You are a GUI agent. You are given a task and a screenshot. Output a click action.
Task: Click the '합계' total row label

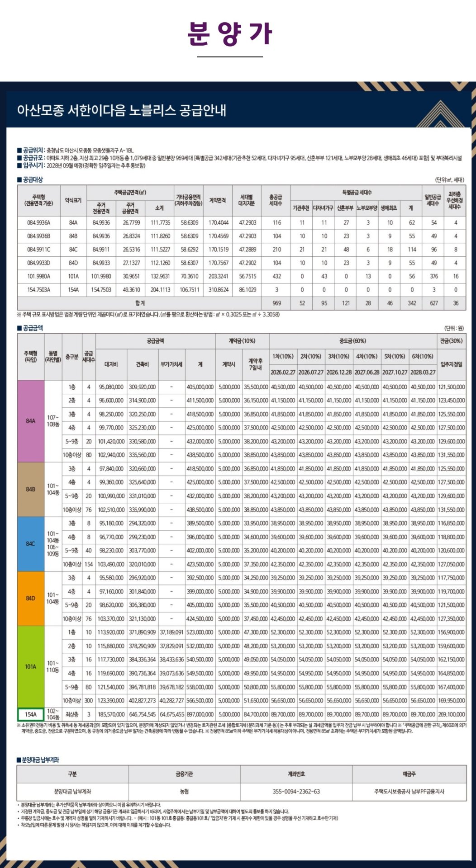coord(140,303)
